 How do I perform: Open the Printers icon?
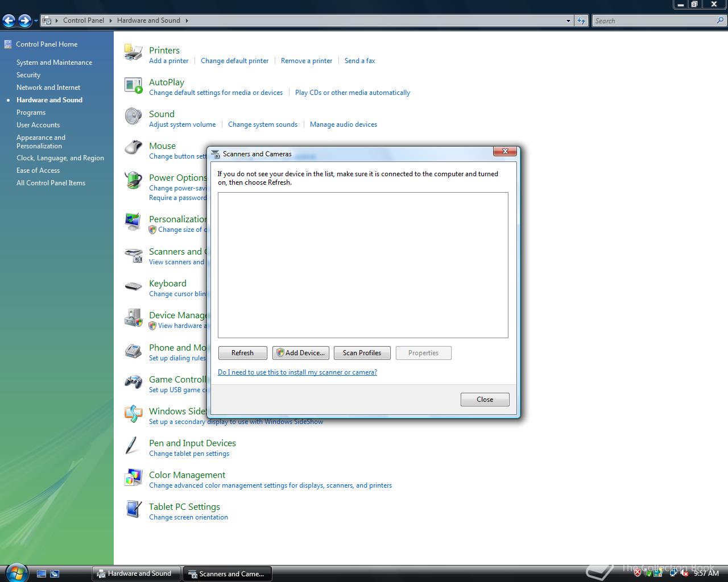pos(133,52)
